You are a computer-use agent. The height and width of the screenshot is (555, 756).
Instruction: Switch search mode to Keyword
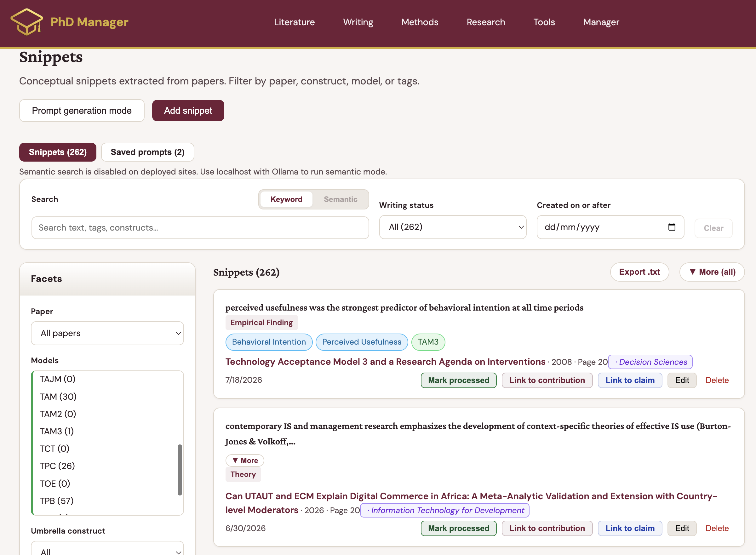coord(286,199)
